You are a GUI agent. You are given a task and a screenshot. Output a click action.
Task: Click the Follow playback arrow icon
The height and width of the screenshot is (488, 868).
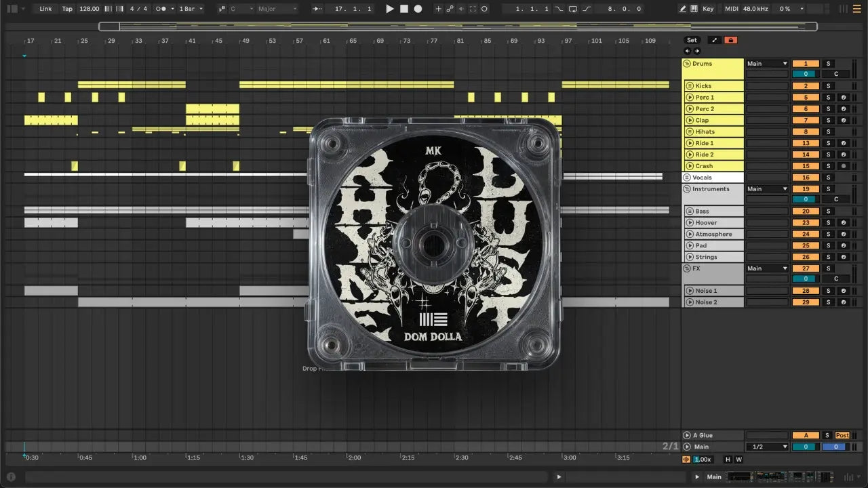(317, 9)
